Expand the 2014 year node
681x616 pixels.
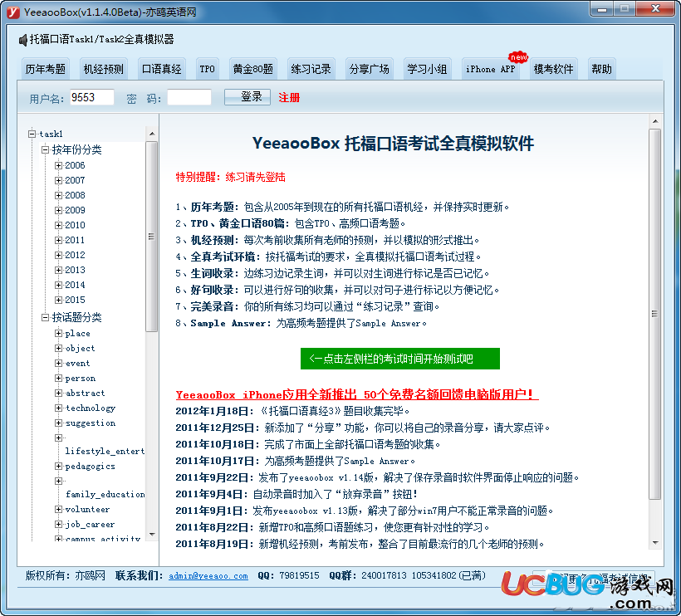point(58,285)
